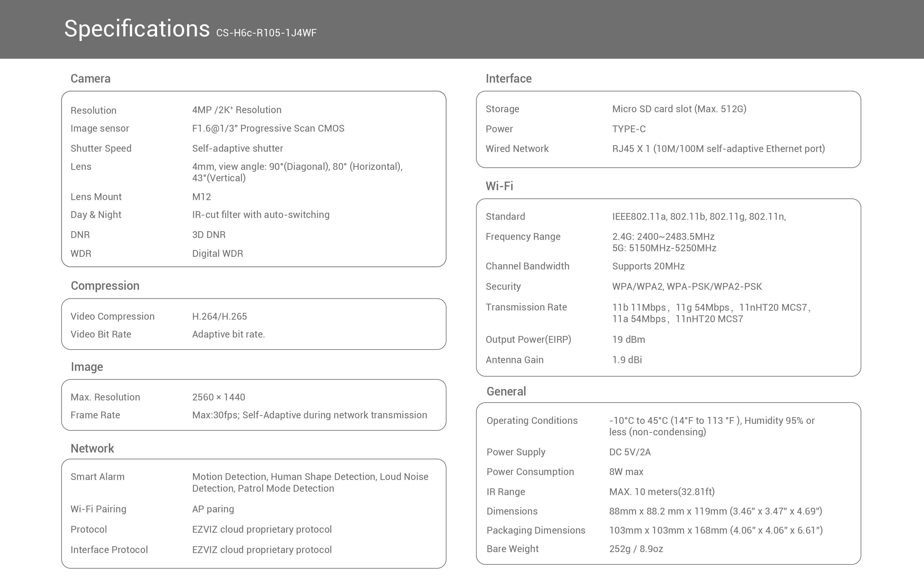Click '88mm x 88.2 mm x 119mm' dimensions
The width and height of the screenshot is (924, 578).
pyautogui.click(x=715, y=511)
